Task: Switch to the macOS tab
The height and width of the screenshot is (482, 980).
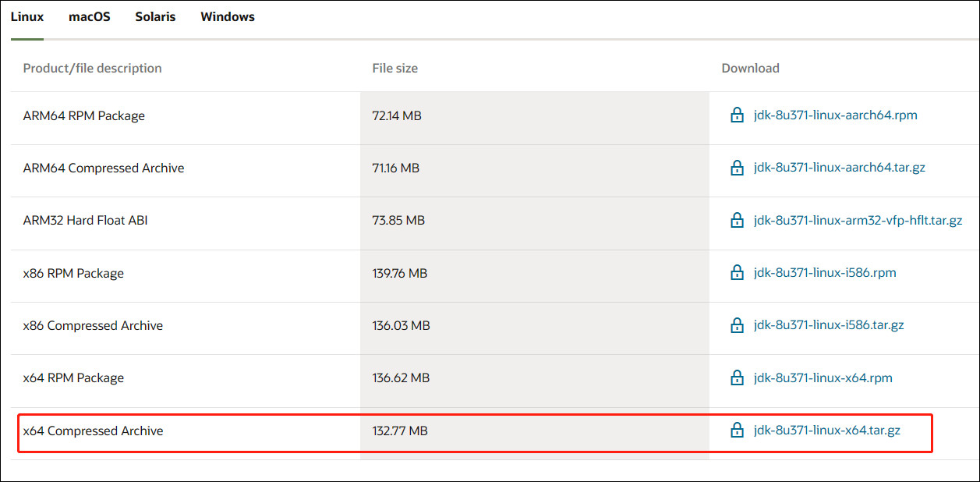Action: coord(90,17)
